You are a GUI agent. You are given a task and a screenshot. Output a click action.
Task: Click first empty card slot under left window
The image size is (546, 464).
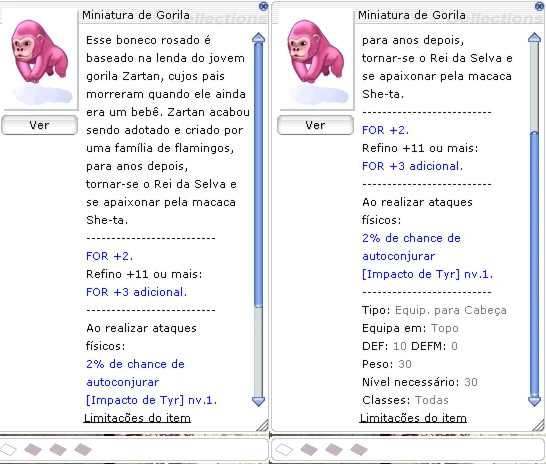(x=8, y=449)
